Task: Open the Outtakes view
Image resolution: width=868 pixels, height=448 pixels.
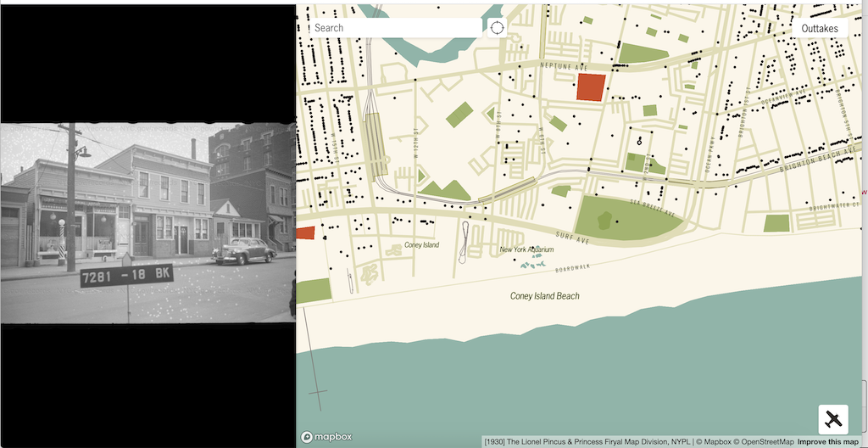Action: pyautogui.click(x=820, y=28)
